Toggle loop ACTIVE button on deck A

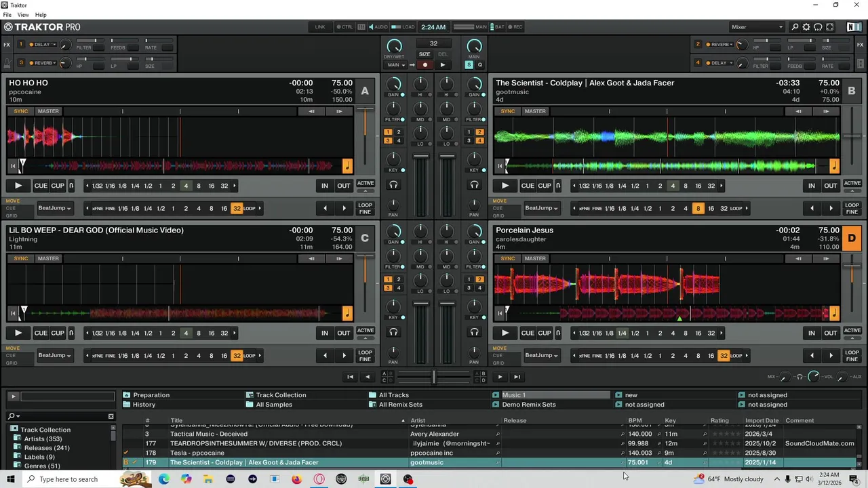coord(366,183)
